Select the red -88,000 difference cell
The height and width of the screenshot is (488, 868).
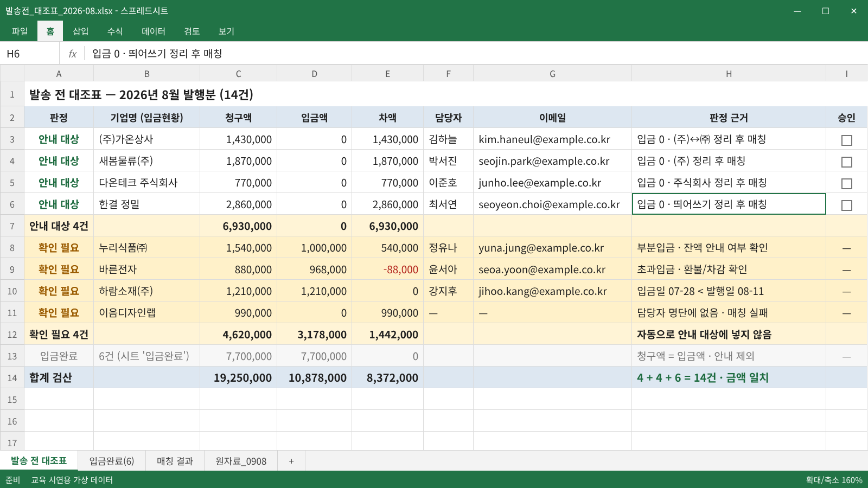pyautogui.click(x=387, y=269)
